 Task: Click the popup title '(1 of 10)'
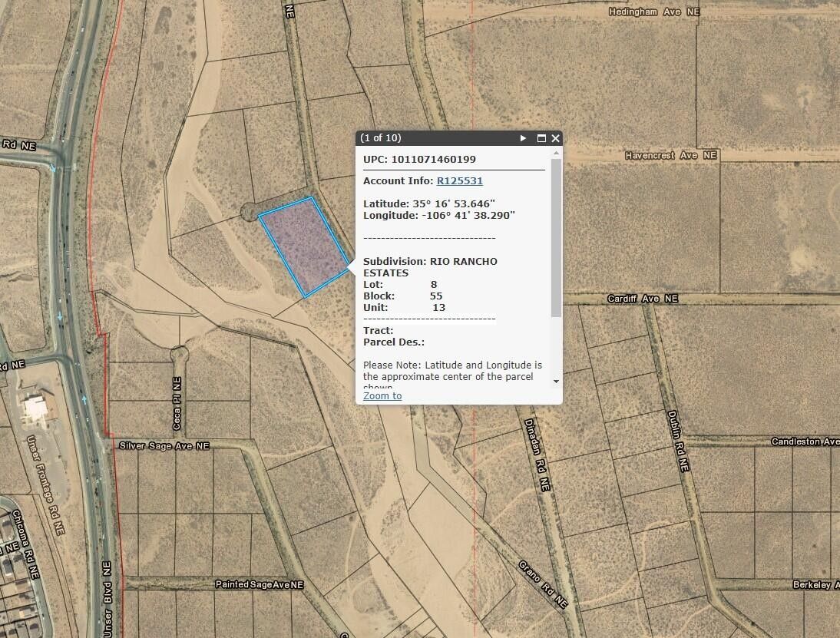382,138
